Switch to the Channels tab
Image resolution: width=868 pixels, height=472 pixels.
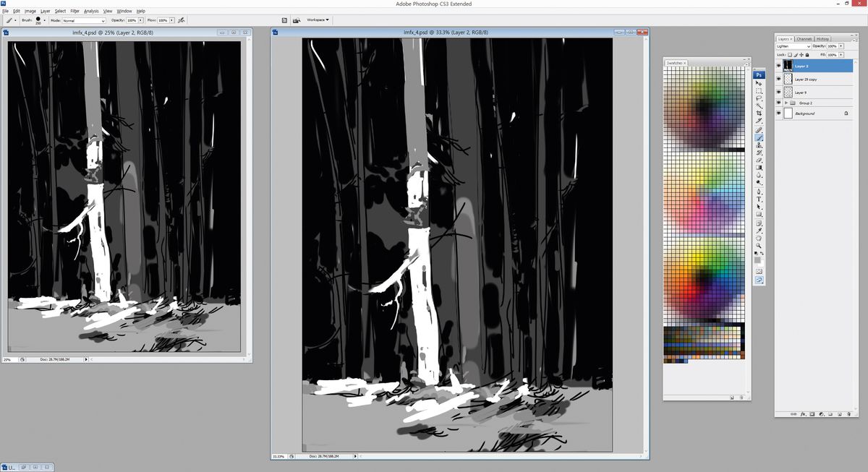[804, 39]
